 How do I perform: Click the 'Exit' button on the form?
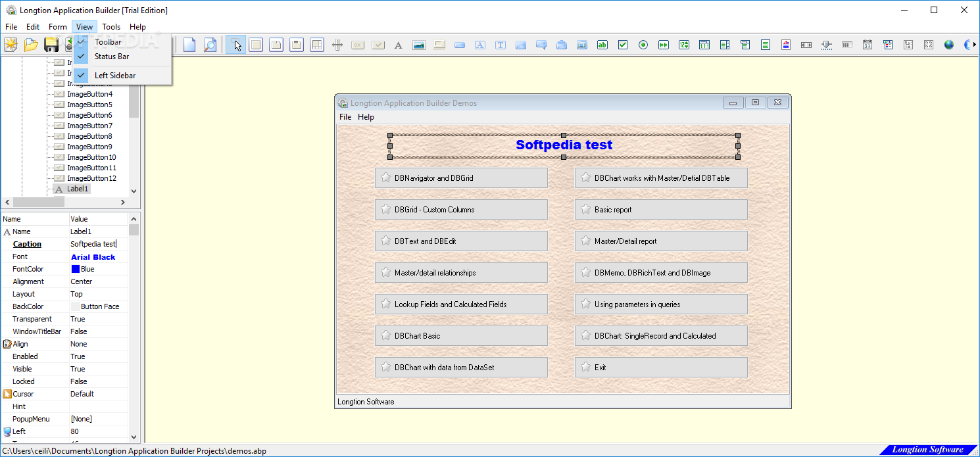coord(661,368)
